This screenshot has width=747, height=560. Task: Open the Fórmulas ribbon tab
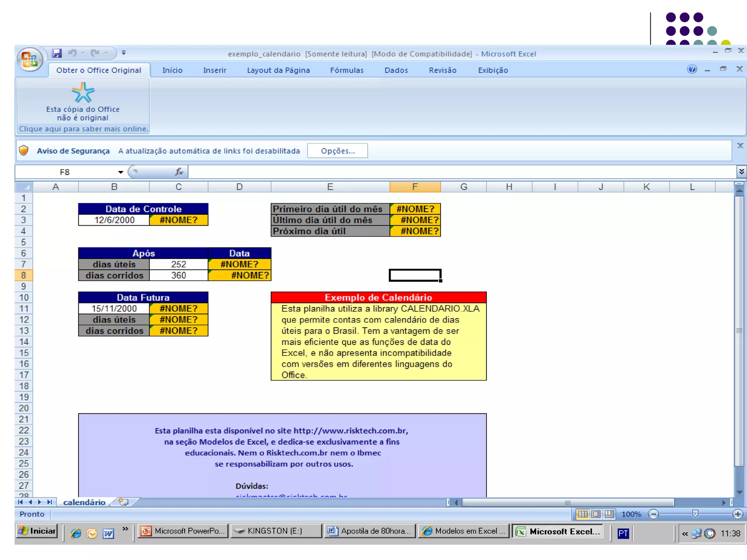coord(347,70)
